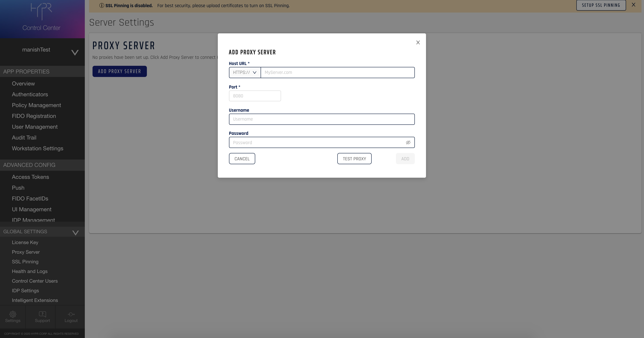Open SSL Pinning in sidebar
The height and width of the screenshot is (338, 644).
tap(25, 262)
